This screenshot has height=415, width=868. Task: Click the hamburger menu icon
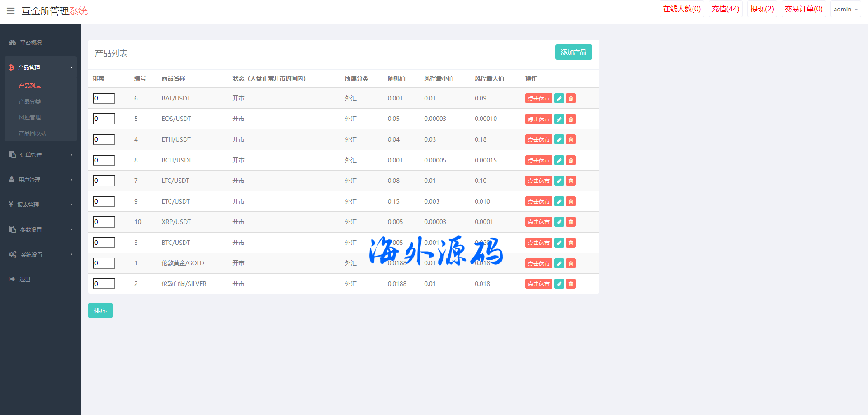11,11
